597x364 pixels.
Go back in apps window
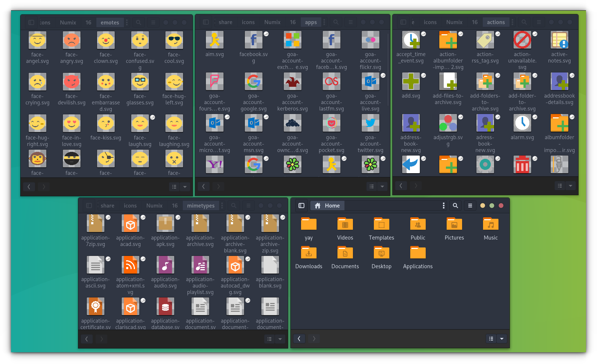click(203, 186)
